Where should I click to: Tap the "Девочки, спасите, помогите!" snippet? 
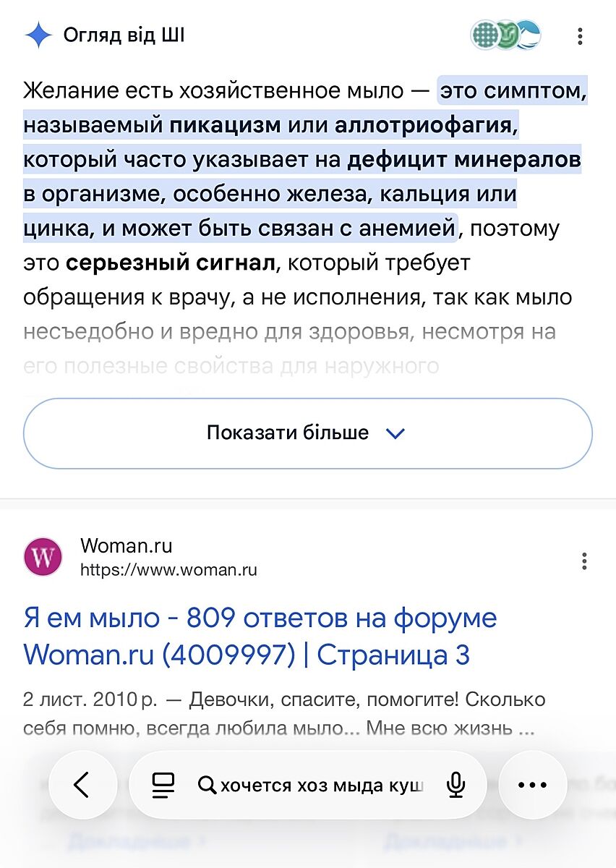325,700
